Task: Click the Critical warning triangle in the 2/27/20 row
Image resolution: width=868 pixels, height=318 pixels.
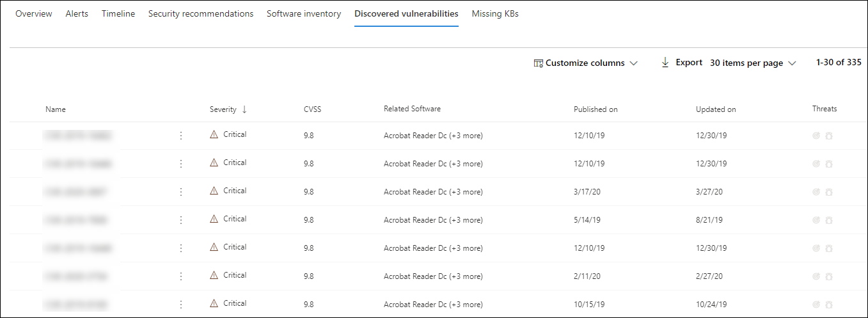Action: pos(214,276)
